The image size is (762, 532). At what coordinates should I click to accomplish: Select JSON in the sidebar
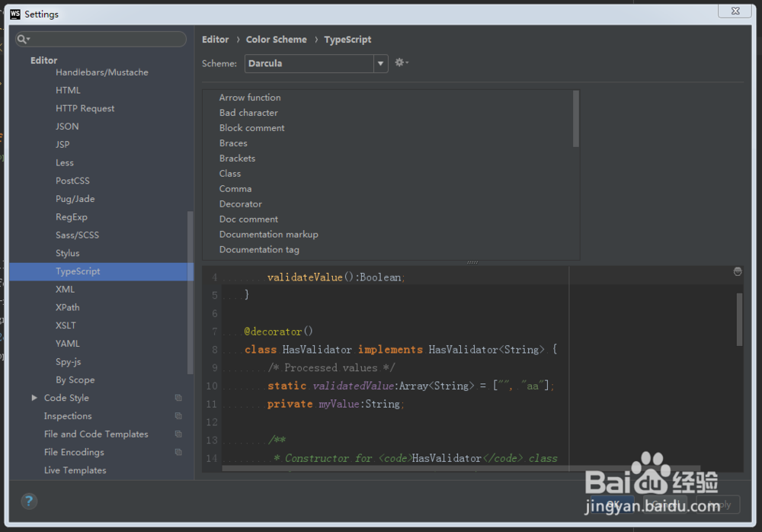[67, 126]
